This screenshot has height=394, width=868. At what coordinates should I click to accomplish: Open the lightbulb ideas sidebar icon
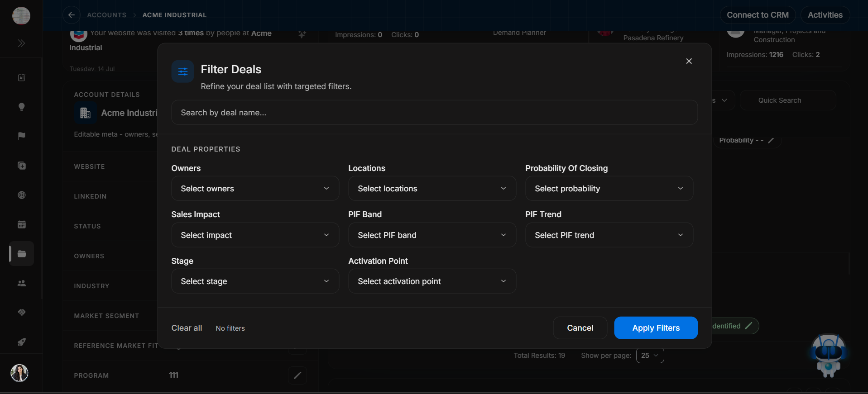click(x=21, y=107)
